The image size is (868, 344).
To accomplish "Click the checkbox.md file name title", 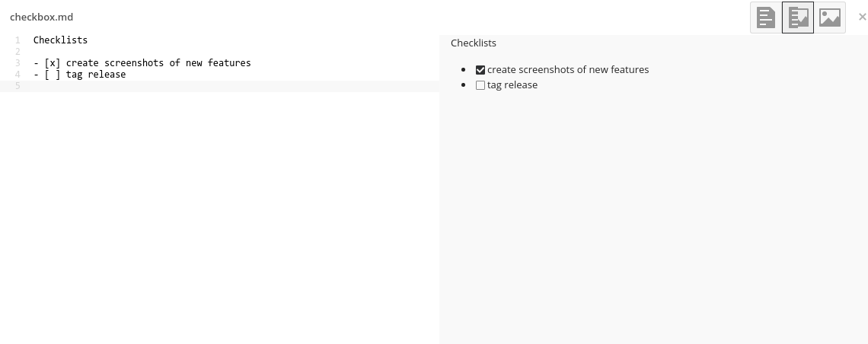I will click(42, 18).
